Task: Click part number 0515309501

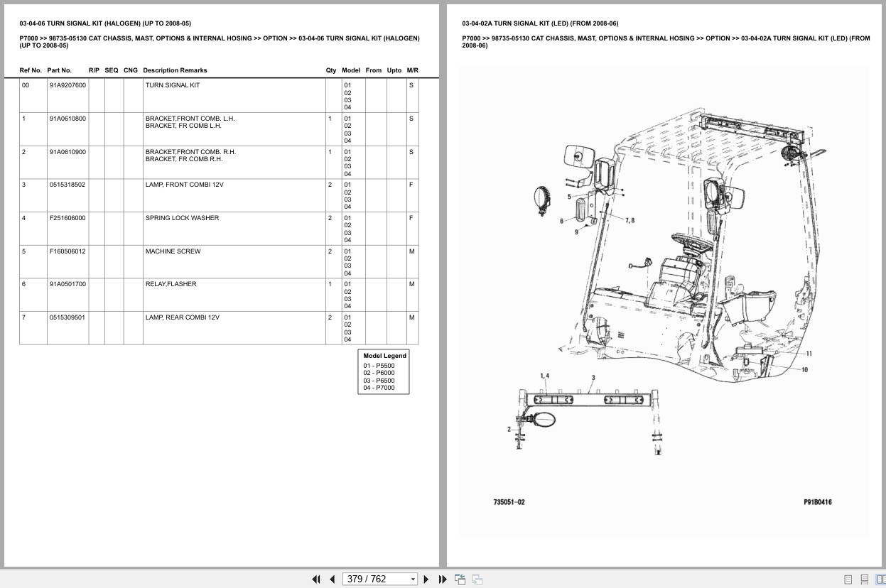Action: 67,317
